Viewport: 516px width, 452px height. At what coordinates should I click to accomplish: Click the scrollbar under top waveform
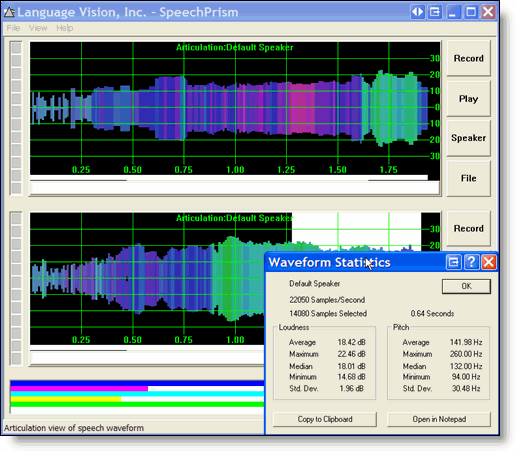(235, 188)
